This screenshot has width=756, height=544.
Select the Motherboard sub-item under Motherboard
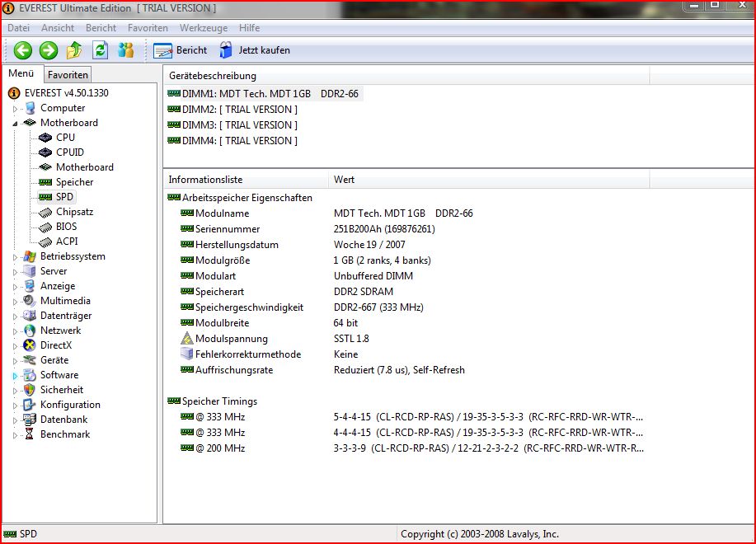click(x=85, y=167)
